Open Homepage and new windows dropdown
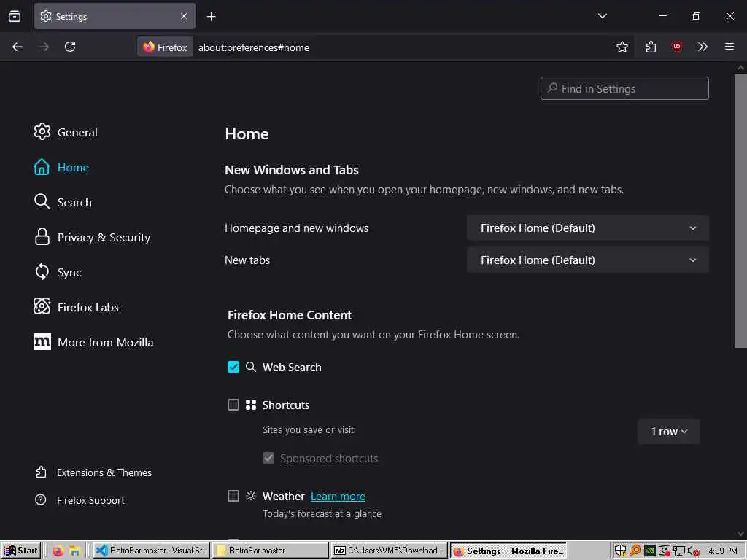 588,228
